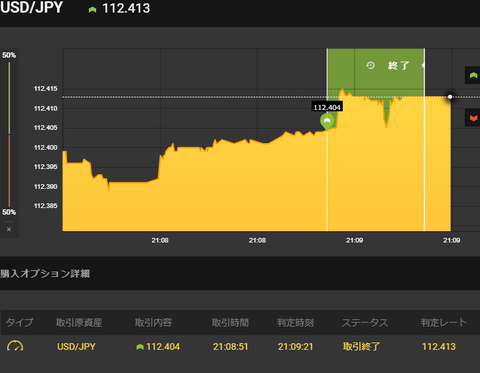
Task: Click the 取引時間 column header
Action: tap(230, 322)
